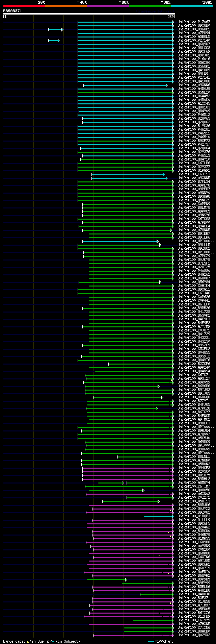This screenshot has width=216, height=644.
Task: Select the UniRef100_B7ZYT1 label
Action: pyautogui.click(x=194, y=401)
